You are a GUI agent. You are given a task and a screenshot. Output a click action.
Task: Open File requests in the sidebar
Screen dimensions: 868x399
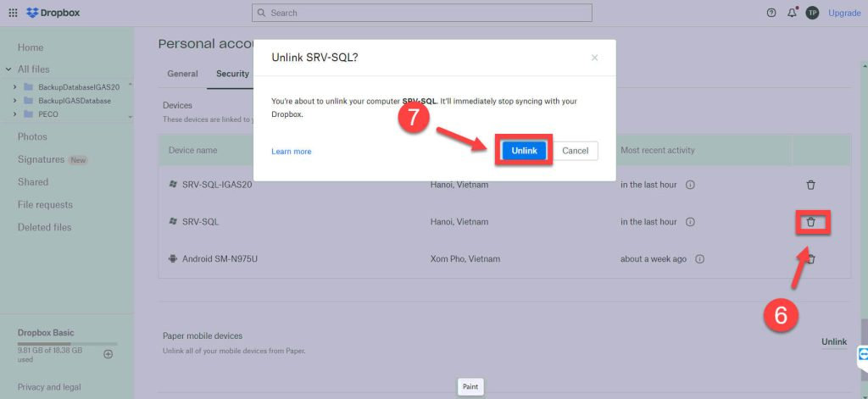(45, 205)
